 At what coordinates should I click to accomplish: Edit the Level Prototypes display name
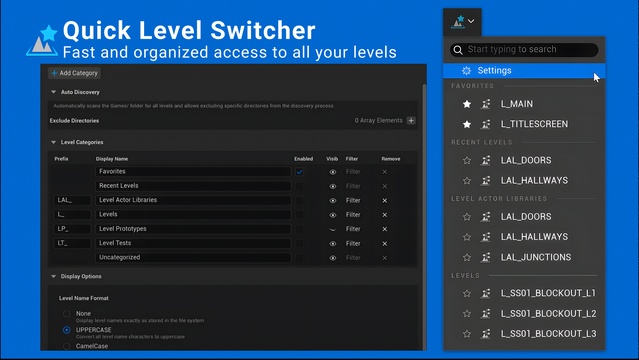[193, 229]
